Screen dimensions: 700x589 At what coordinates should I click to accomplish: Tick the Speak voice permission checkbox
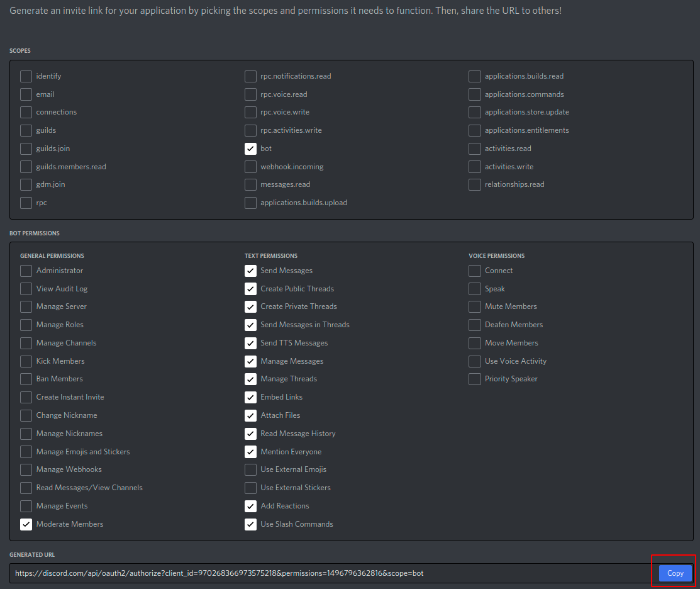click(x=474, y=289)
